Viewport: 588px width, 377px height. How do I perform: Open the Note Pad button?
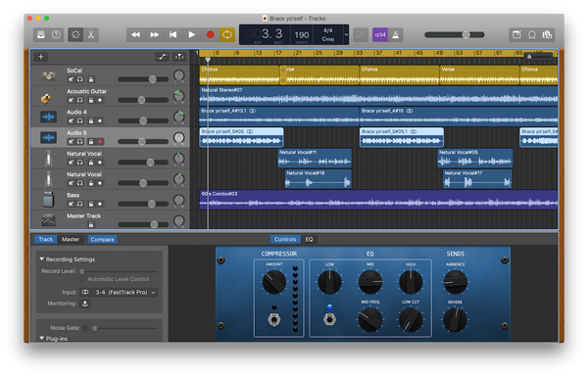point(516,35)
